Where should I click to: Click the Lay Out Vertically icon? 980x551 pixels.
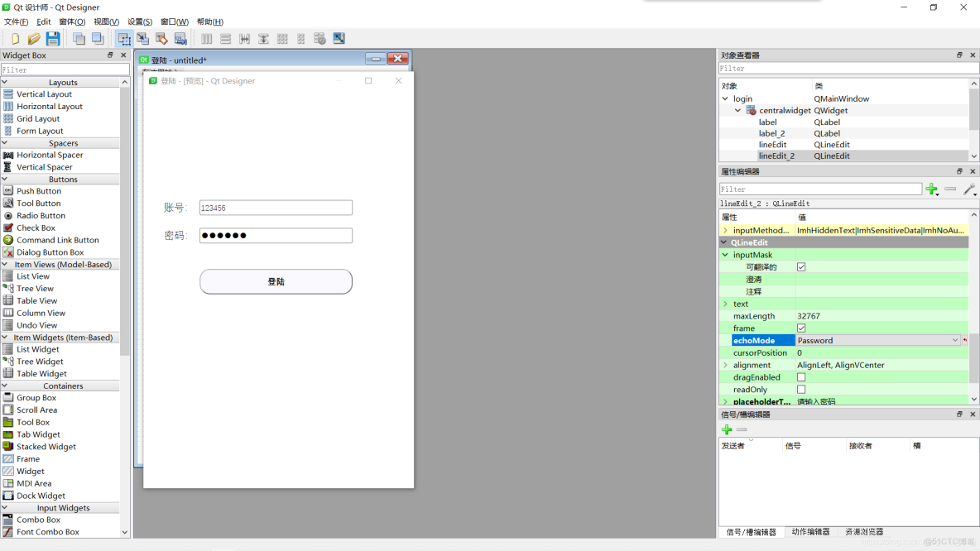click(225, 38)
